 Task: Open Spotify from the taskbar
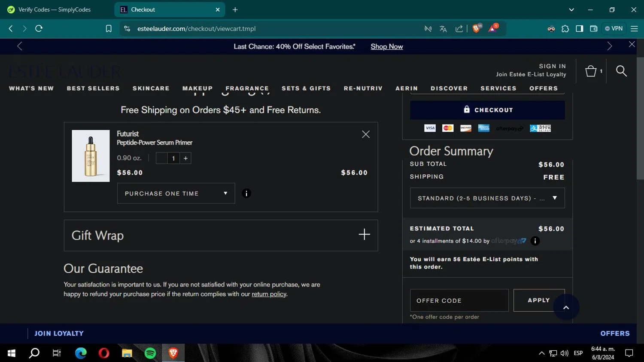click(x=150, y=353)
